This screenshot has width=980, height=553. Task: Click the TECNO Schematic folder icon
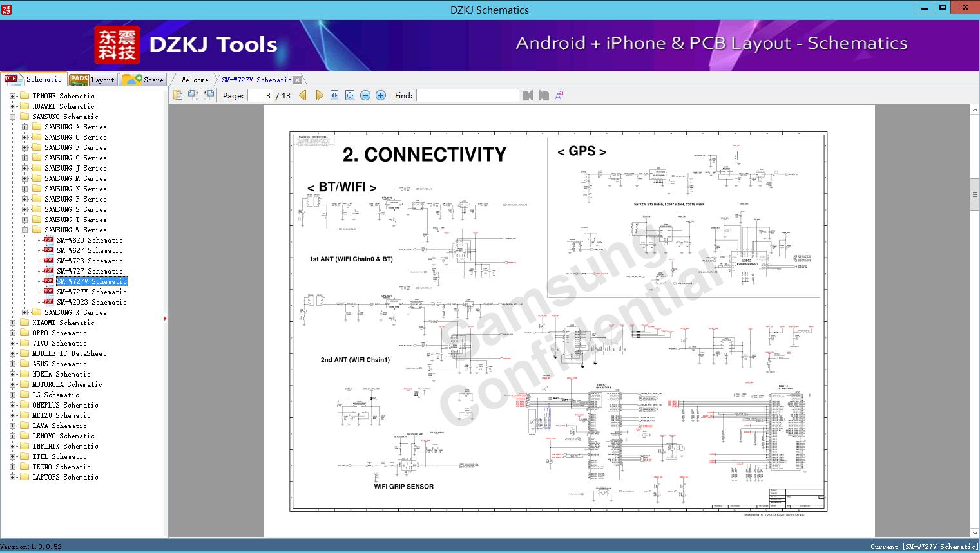(24, 467)
